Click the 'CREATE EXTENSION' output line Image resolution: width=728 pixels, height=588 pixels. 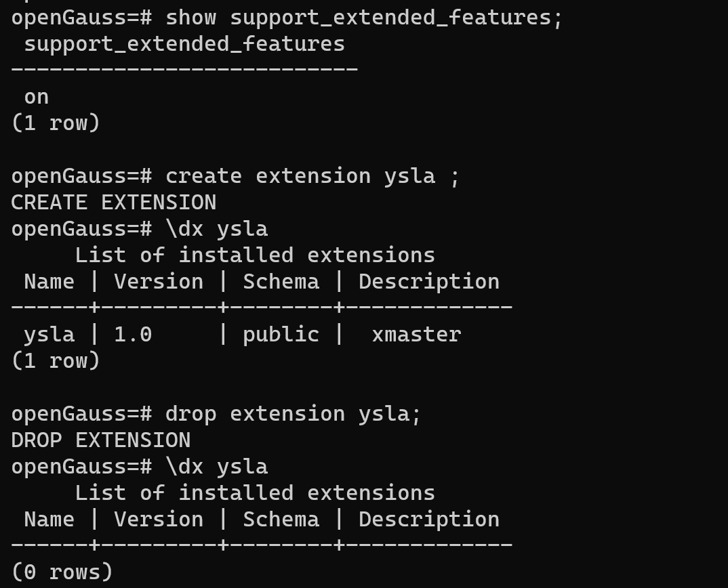coord(114,203)
